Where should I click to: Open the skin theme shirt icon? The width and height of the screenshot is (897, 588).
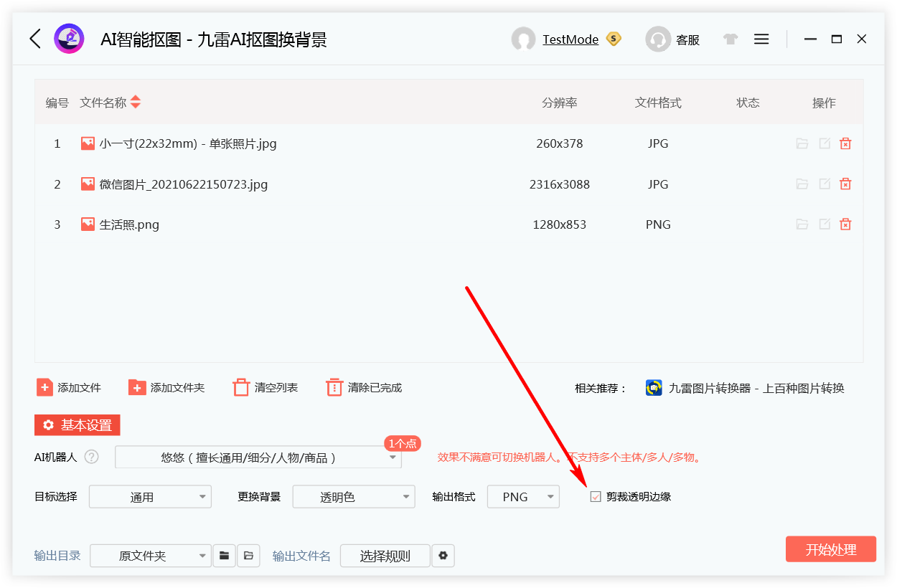731,39
